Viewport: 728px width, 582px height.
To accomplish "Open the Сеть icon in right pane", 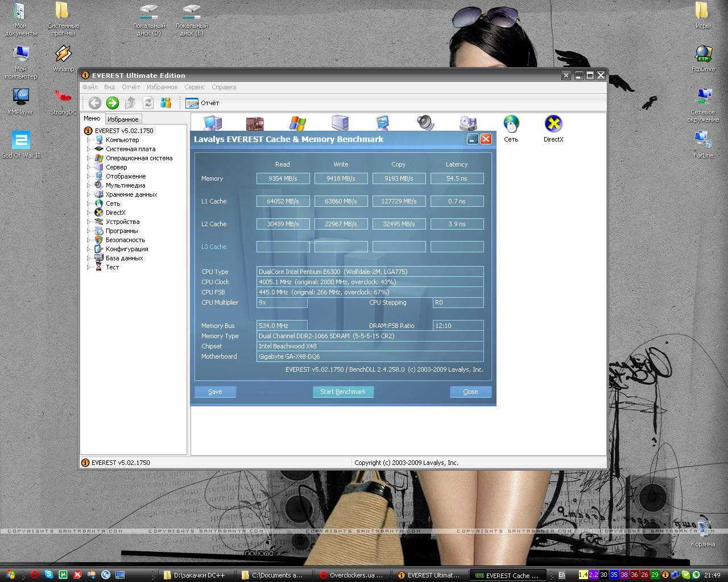I will (x=511, y=128).
